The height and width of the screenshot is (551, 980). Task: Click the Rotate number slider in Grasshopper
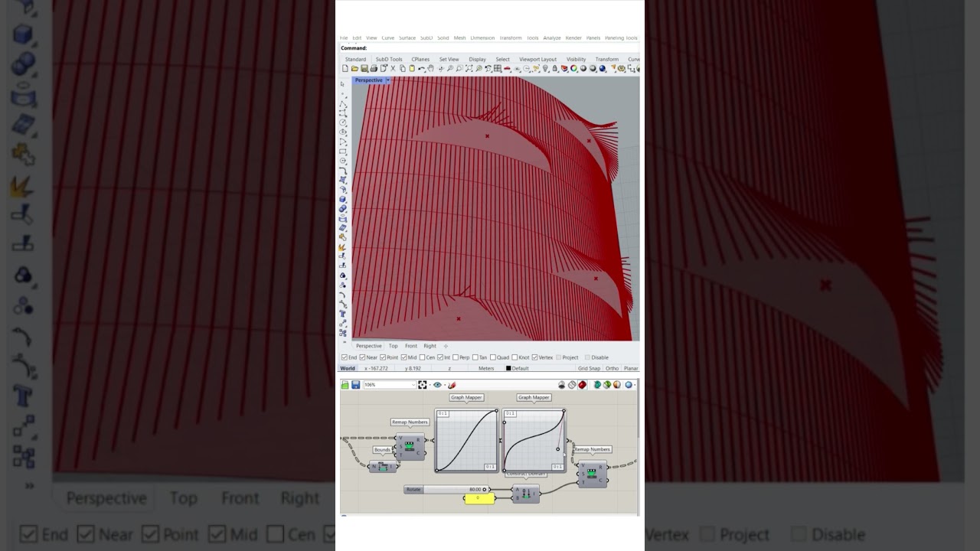click(446, 489)
